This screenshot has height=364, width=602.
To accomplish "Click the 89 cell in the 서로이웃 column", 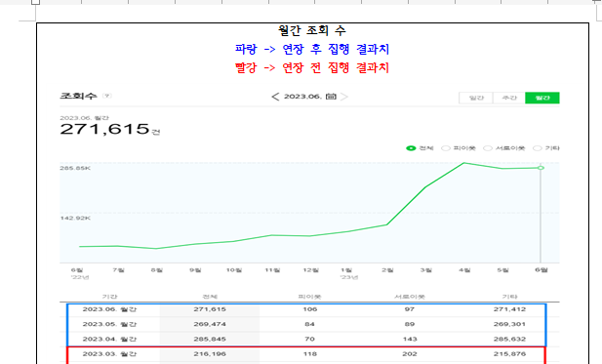I will coord(410,324).
